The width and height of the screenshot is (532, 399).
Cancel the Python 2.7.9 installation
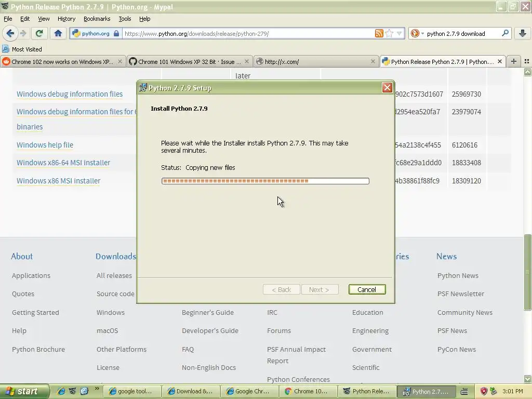367,289
